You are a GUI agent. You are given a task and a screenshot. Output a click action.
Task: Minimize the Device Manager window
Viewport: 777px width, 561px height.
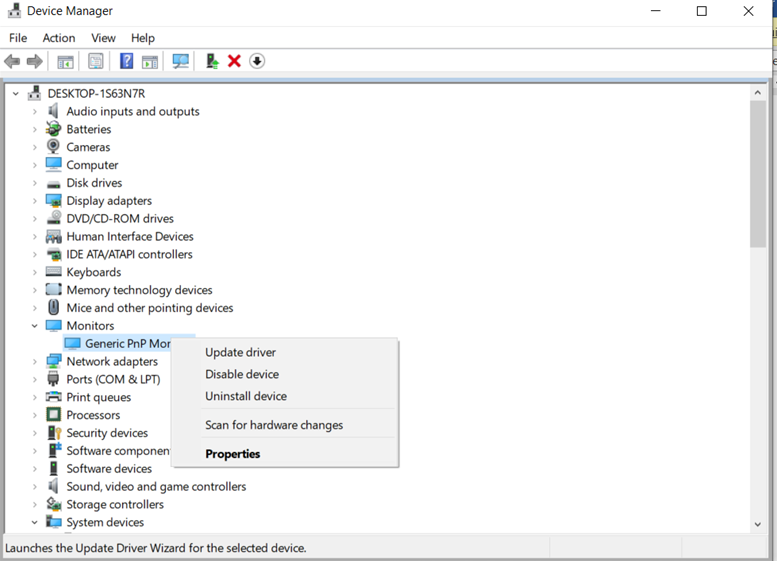point(656,11)
